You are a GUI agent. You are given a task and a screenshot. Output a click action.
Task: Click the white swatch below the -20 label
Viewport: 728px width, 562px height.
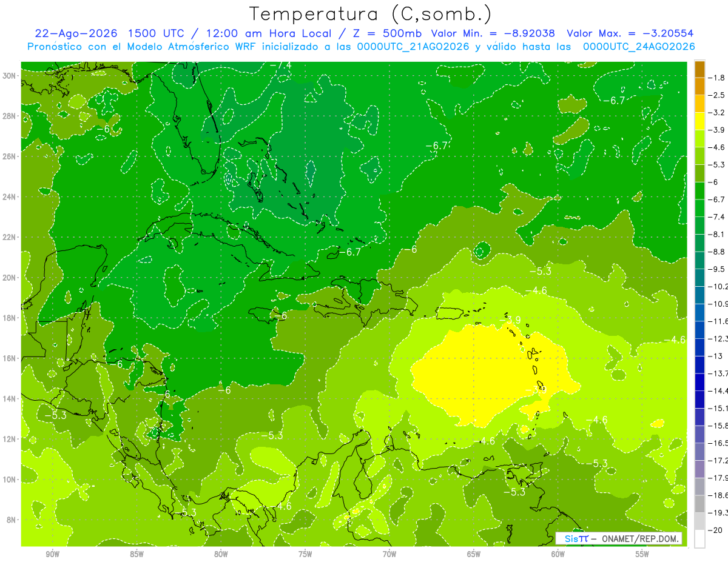click(x=699, y=539)
